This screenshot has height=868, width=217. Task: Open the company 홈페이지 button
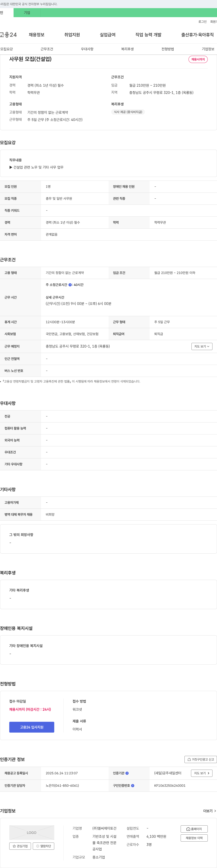tap(194, 829)
